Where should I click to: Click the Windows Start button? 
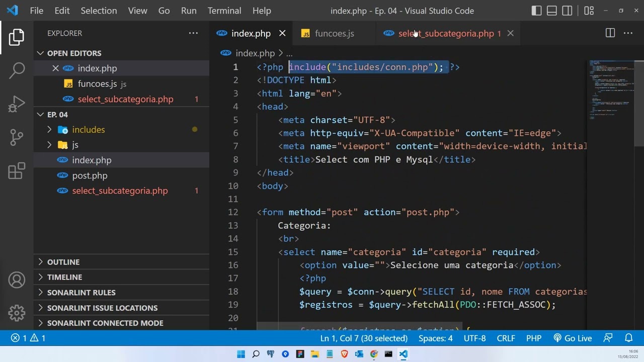(241, 354)
